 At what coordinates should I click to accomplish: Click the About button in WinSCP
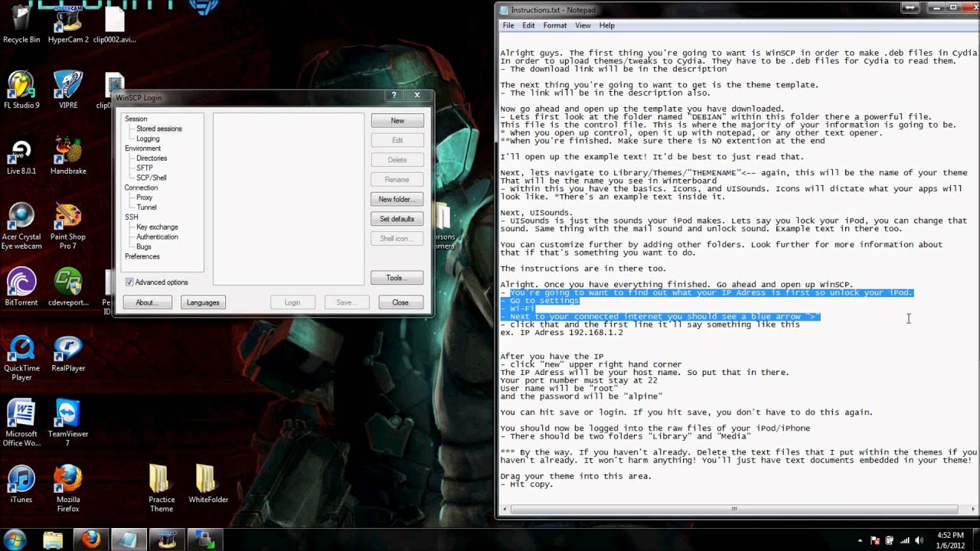147,302
